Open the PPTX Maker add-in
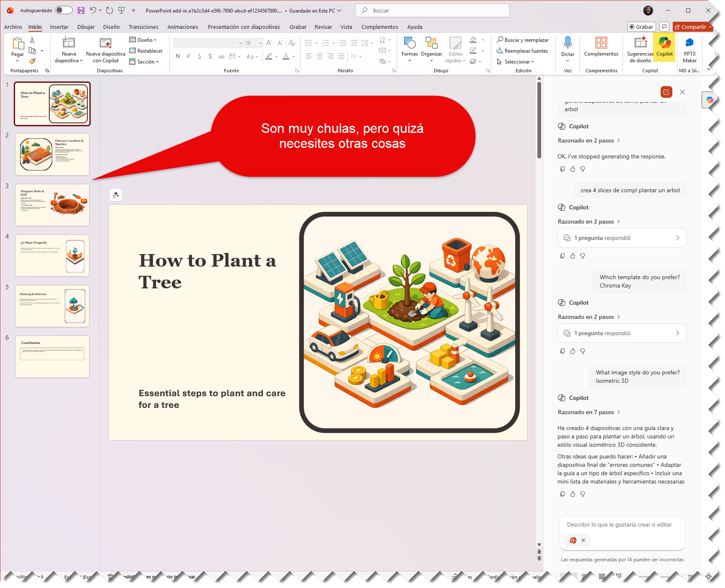The width and height of the screenshot is (725, 588). tap(689, 49)
